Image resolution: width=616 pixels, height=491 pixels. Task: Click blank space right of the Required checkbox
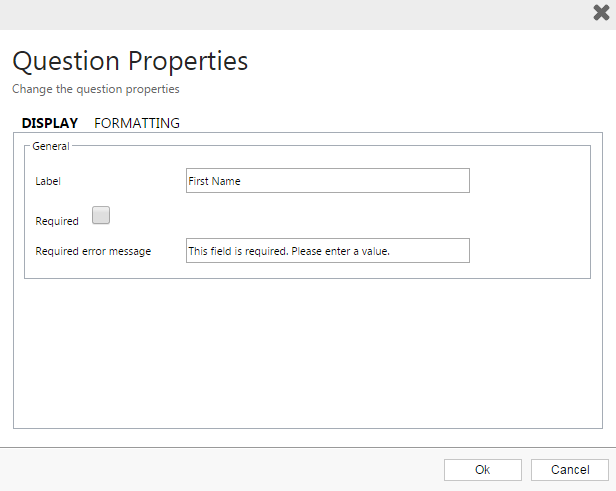(300, 216)
